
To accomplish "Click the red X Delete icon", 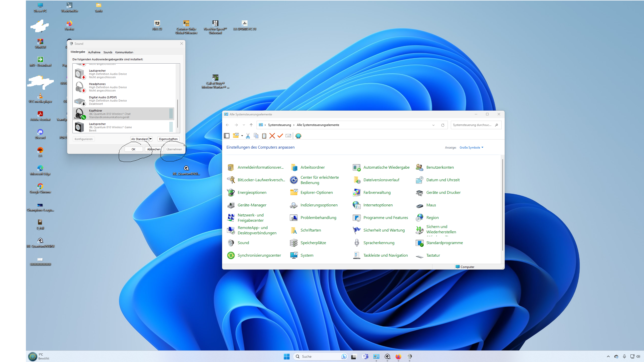I will [x=272, y=136].
